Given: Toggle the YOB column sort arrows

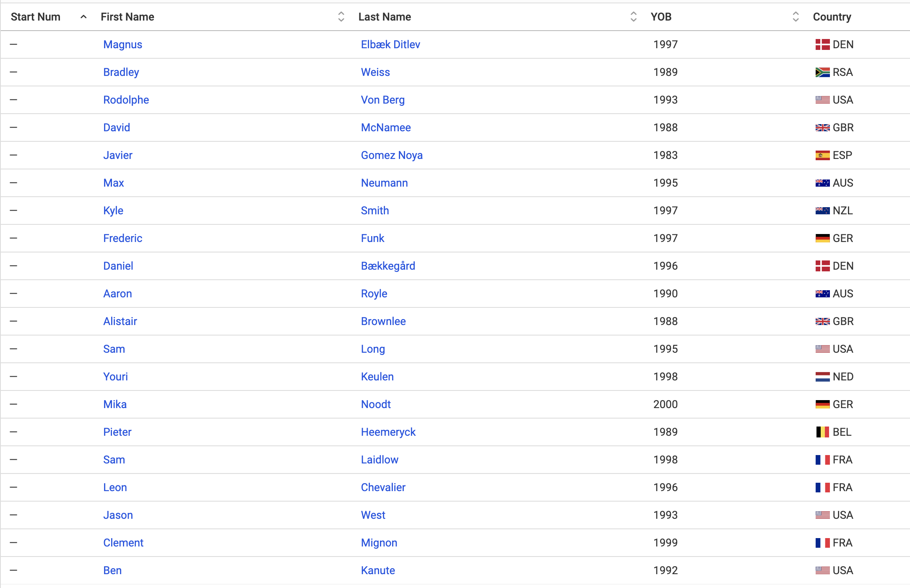Looking at the screenshot, I should coord(796,17).
